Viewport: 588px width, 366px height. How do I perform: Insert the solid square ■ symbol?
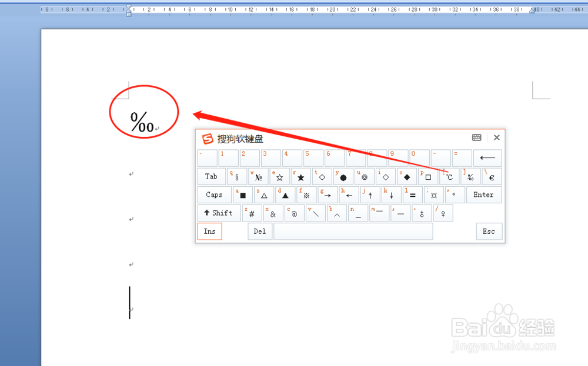click(243, 195)
